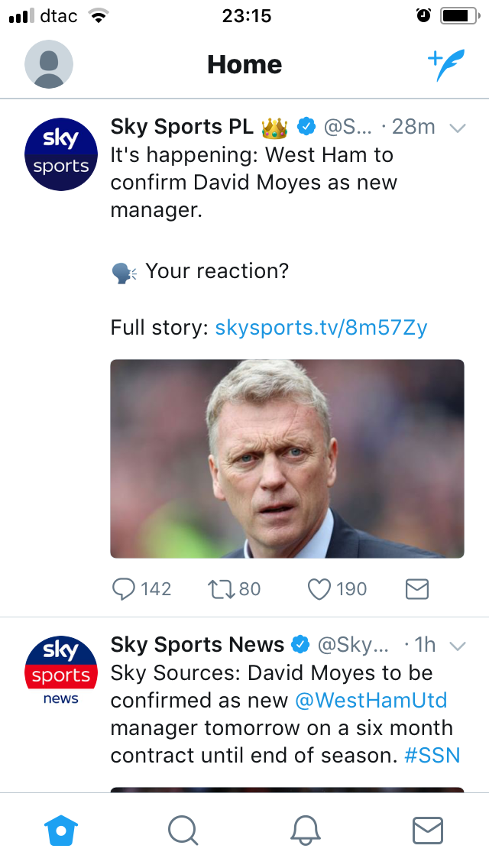Retweet the West Ham Moyes tweet
Screen dimensions: 489x868
(222, 589)
